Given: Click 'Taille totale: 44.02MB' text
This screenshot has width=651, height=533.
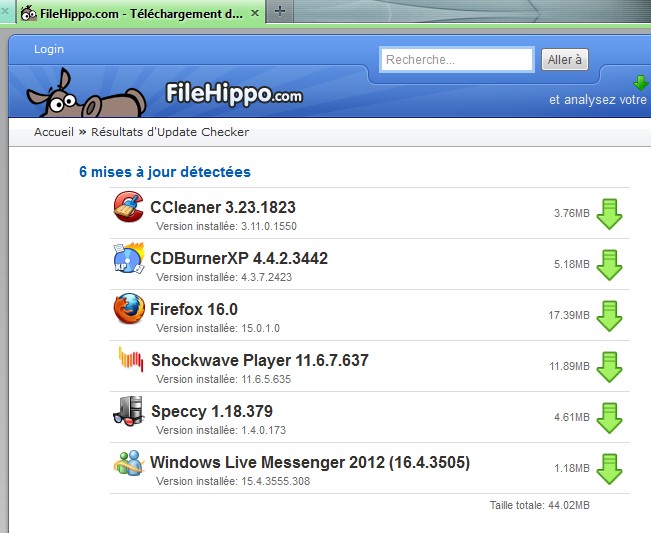Looking at the screenshot, I should coord(540,505).
